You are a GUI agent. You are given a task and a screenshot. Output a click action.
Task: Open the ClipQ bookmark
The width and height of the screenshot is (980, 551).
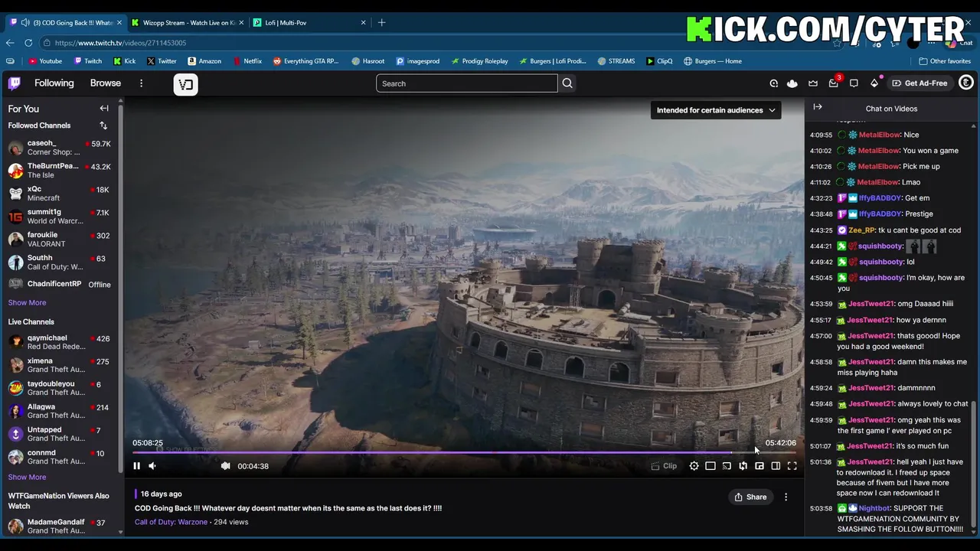[x=659, y=61]
